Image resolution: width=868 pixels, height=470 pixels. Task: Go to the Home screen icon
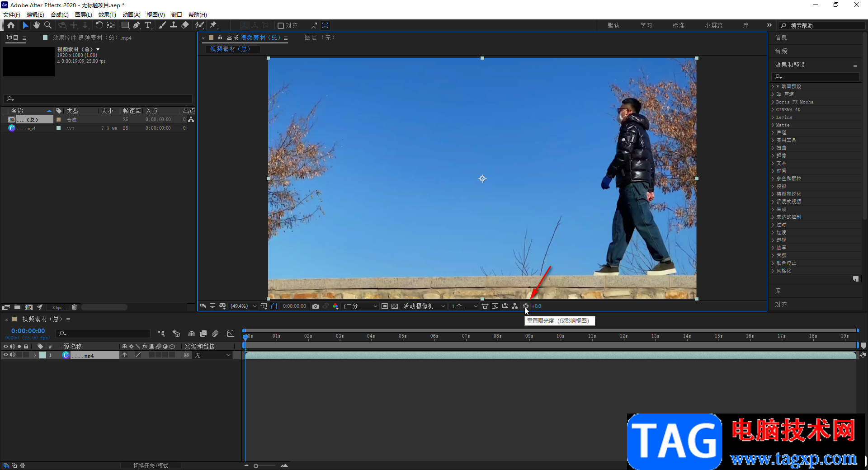11,25
